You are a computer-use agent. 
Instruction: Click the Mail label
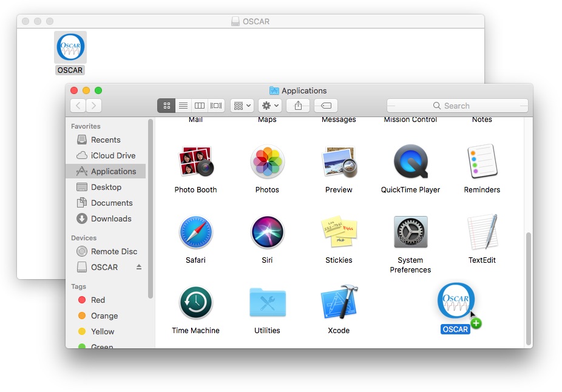[x=195, y=120]
